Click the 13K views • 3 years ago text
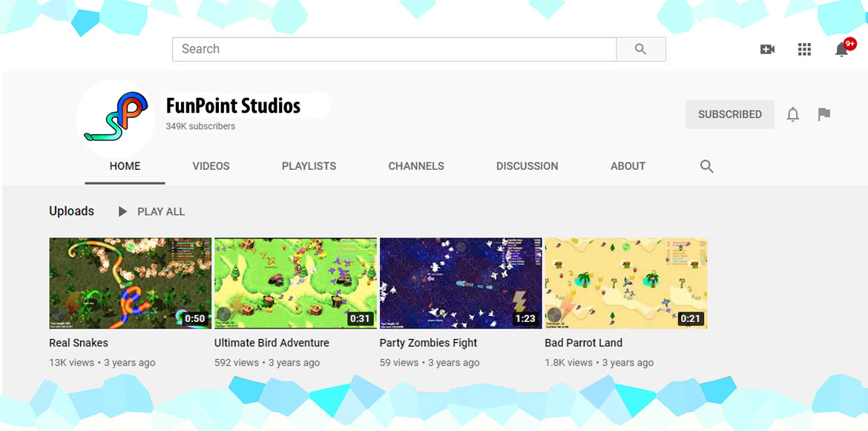868x431 pixels. tap(102, 363)
